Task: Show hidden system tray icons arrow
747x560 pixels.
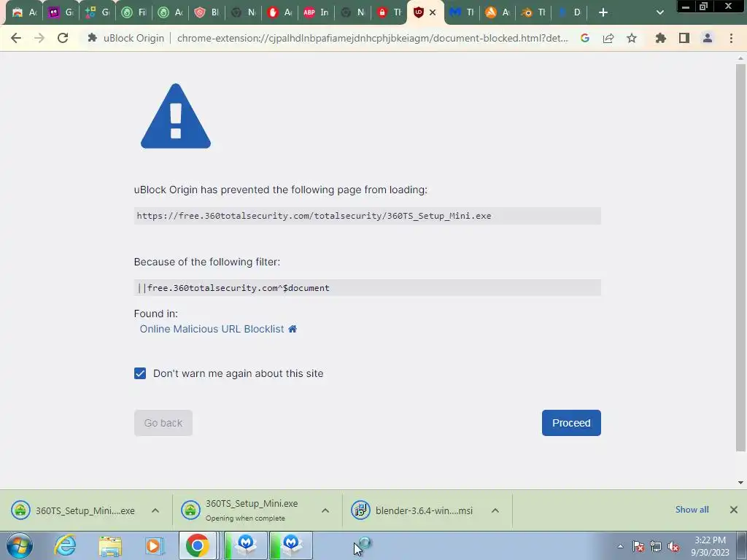Action: tap(620, 546)
